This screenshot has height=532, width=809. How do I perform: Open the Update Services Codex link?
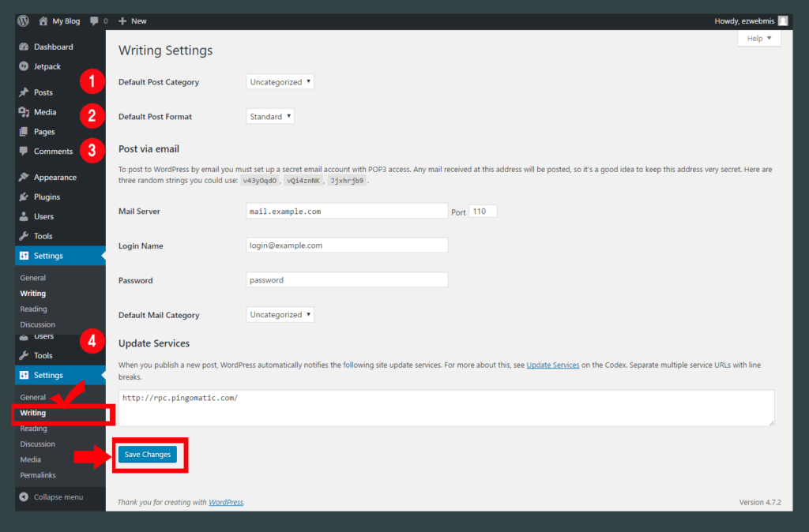pos(553,365)
